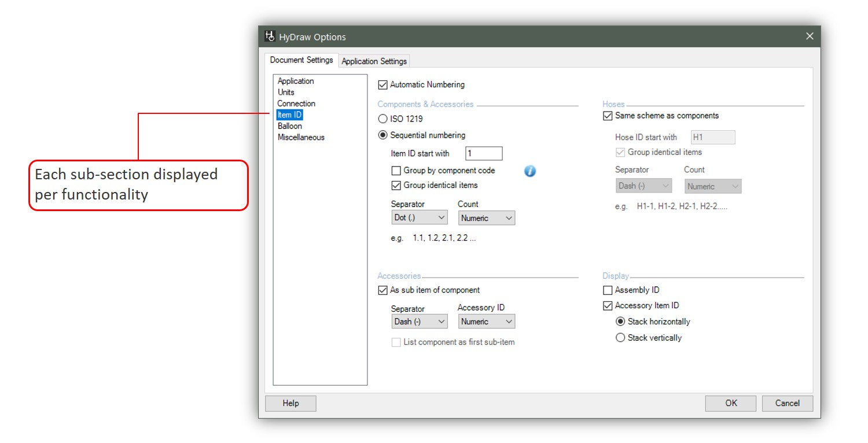Open the Accessories Dash (-) separator dropdown
Screen dimensions: 868x443
coord(419,322)
